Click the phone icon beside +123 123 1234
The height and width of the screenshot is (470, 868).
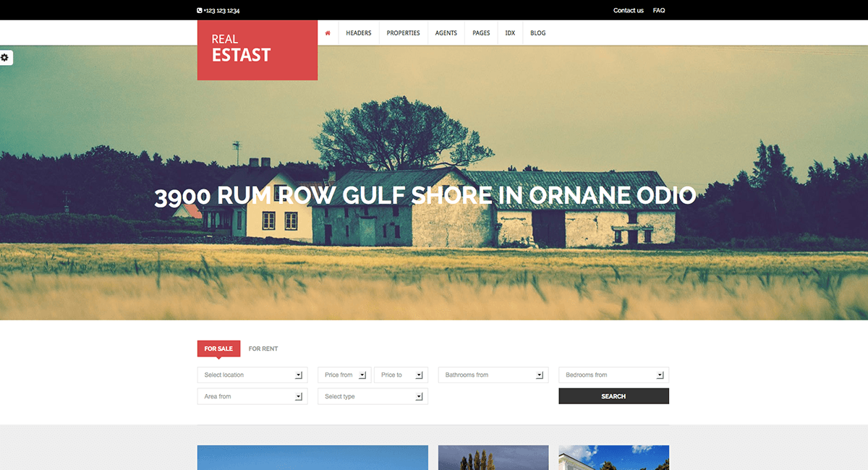(x=200, y=11)
